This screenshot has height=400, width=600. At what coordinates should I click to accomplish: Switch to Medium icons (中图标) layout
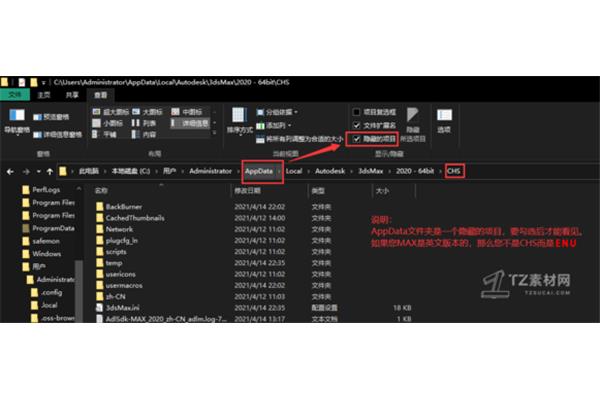click(x=187, y=112)
